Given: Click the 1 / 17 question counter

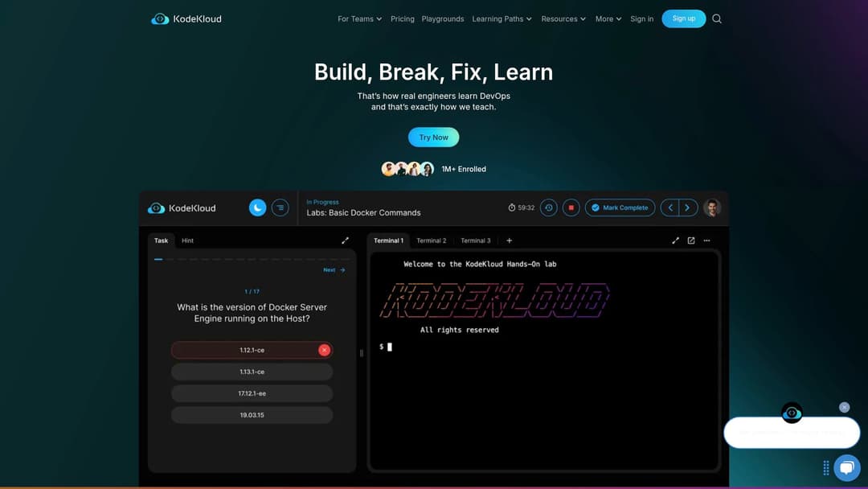Looking at the screenshot, I should [252, 291].
